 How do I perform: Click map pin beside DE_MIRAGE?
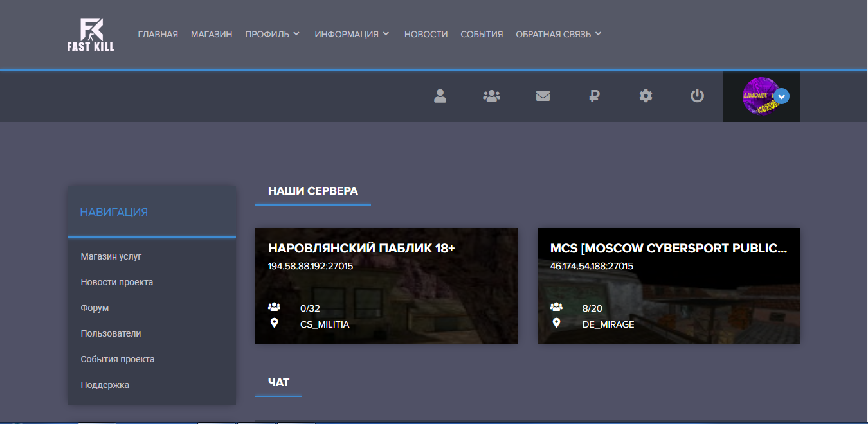click(x=557, y=322)
